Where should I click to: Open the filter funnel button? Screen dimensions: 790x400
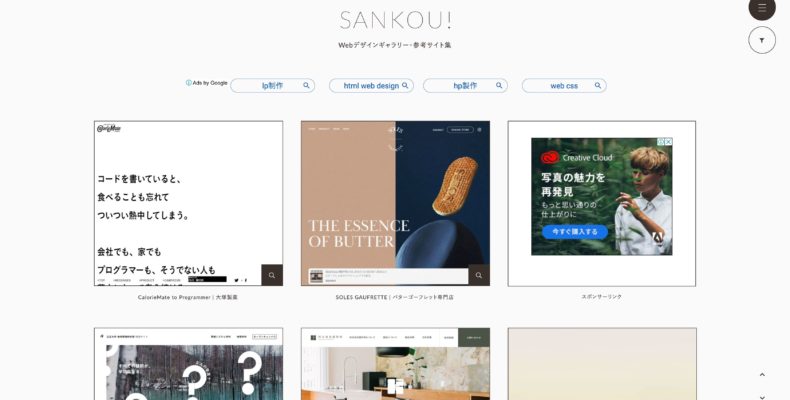(762, 40)
